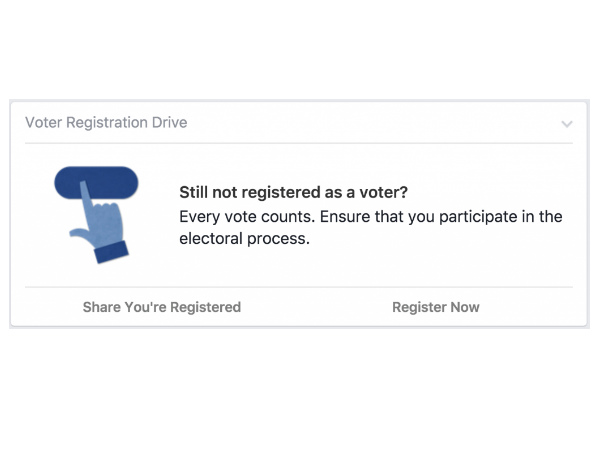
Task: Click the word 'Share' in the left action
Action: [102, 307]
